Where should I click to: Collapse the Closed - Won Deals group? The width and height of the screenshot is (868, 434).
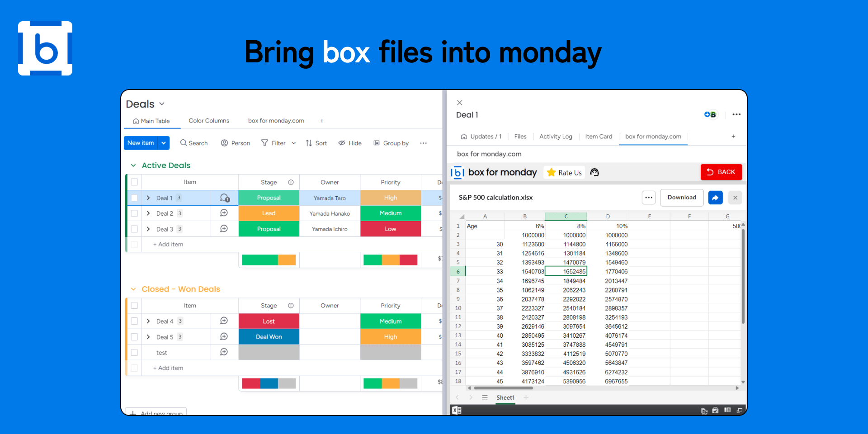(133, 289)
